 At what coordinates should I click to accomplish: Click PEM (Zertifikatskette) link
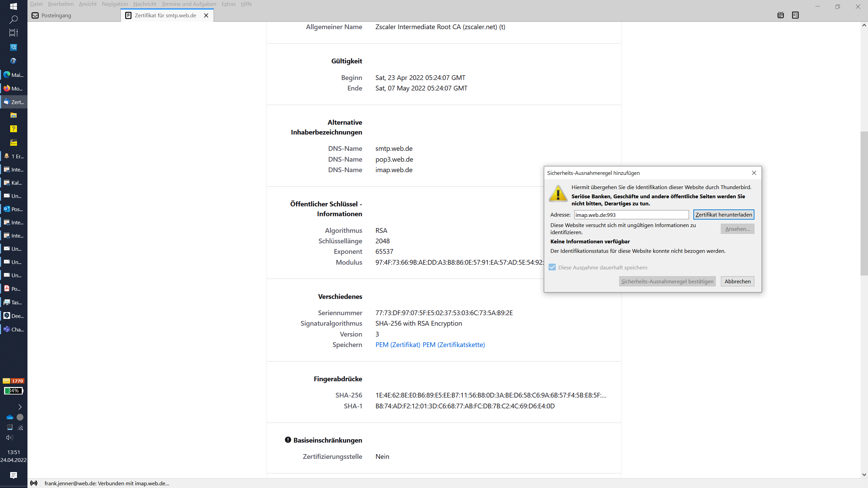pyautogui.click(x=454, y=345)
